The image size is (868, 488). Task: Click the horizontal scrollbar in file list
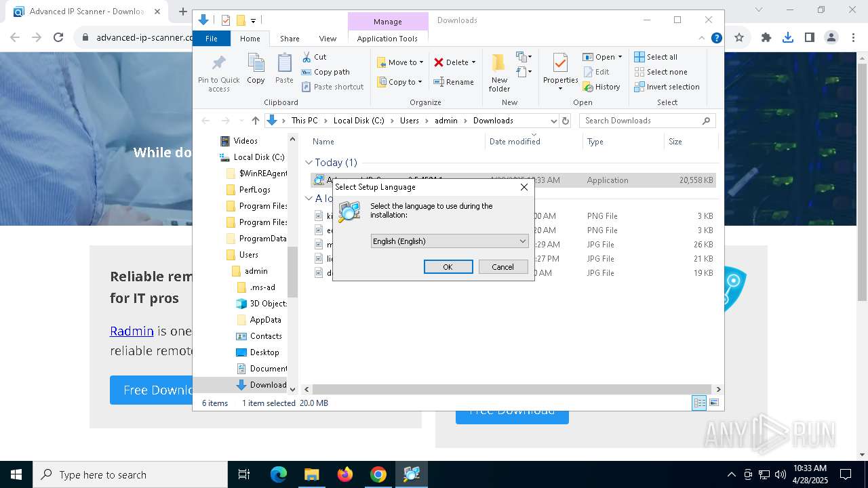click(x=513, y=390)
